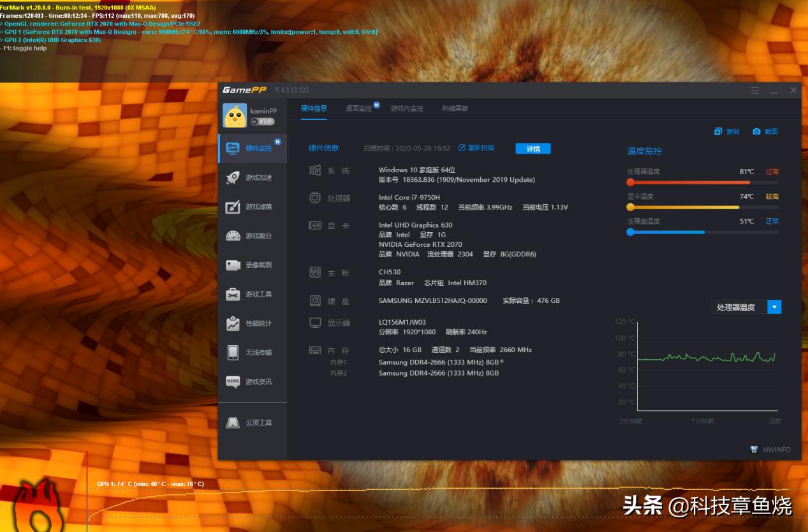Click the 主硬盘温度 51℃ slider bar

coord(703,232)
